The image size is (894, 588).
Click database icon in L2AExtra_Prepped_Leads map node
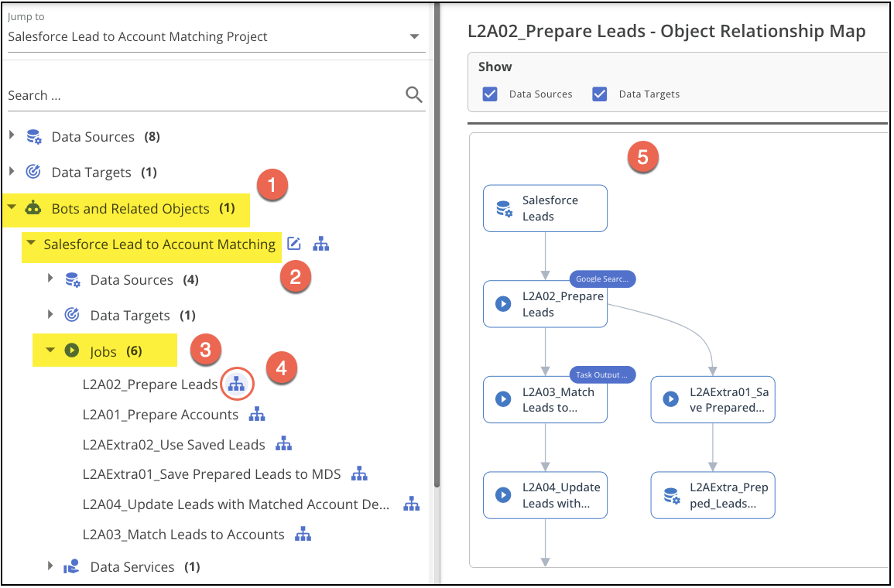(x=672, y=496)
